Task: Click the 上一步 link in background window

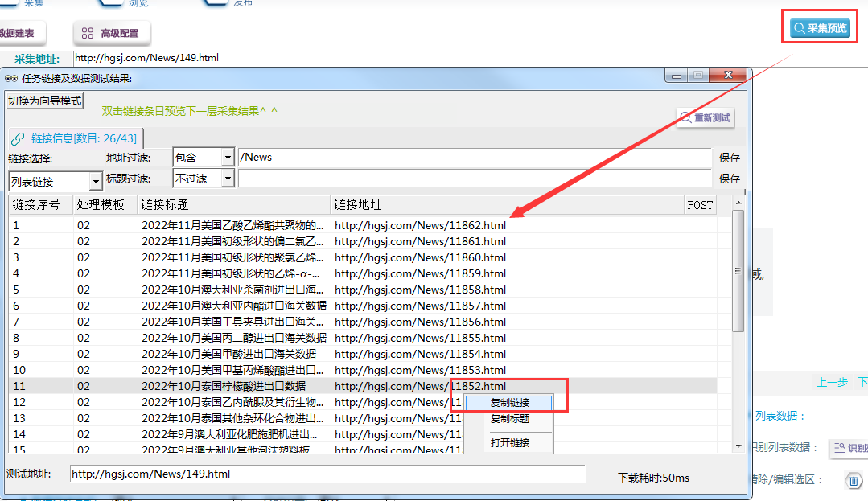Action: coord(832,382)
